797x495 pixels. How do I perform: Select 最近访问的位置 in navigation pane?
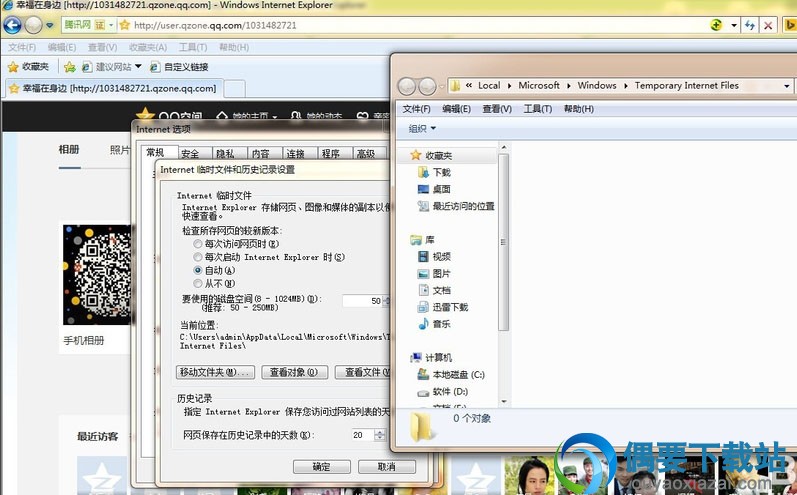pos(456,206)
